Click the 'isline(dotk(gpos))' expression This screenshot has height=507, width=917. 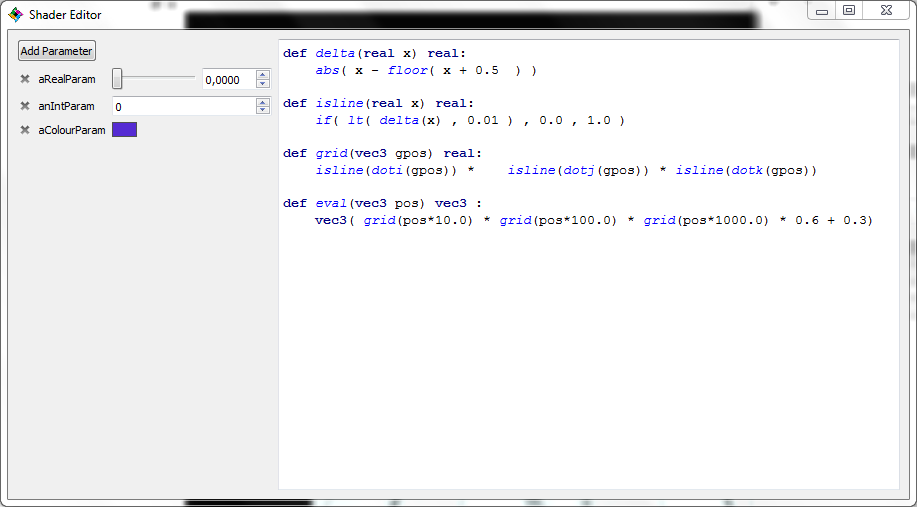point(746,170)
